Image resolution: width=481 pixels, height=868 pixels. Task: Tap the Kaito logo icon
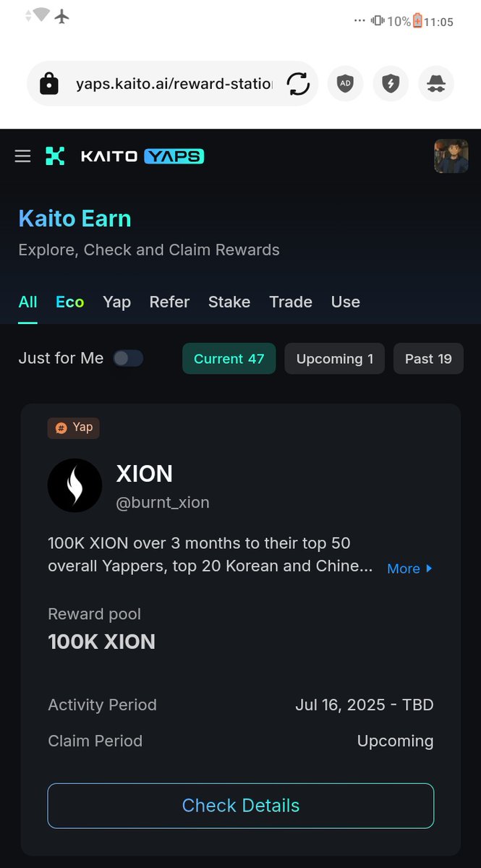(55, 156)
